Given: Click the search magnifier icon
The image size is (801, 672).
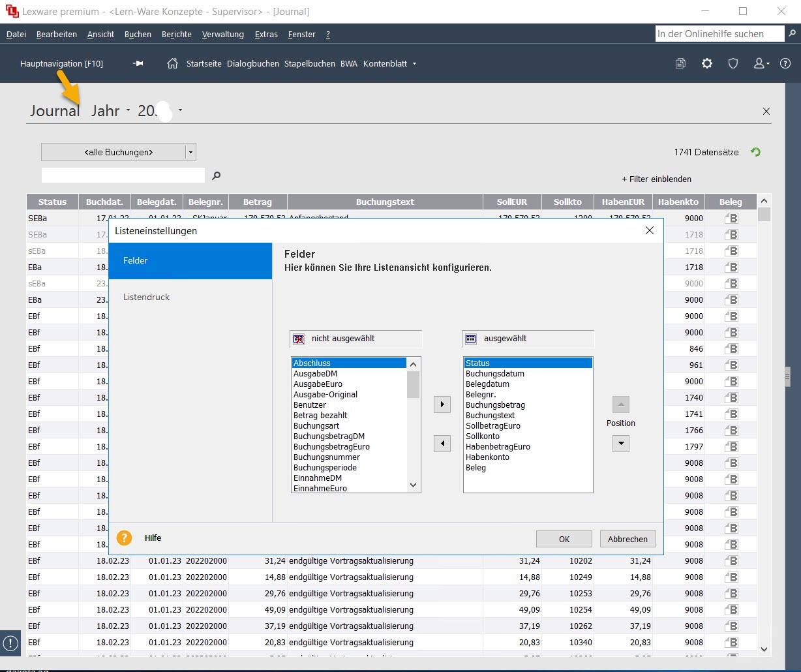Looking at the screenshot, I should pos(217,176).
